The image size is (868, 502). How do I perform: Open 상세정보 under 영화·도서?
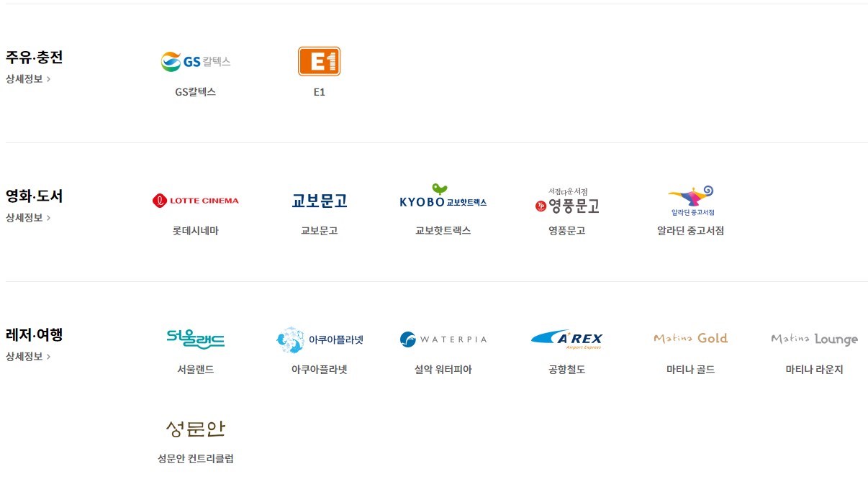[28, 218]
